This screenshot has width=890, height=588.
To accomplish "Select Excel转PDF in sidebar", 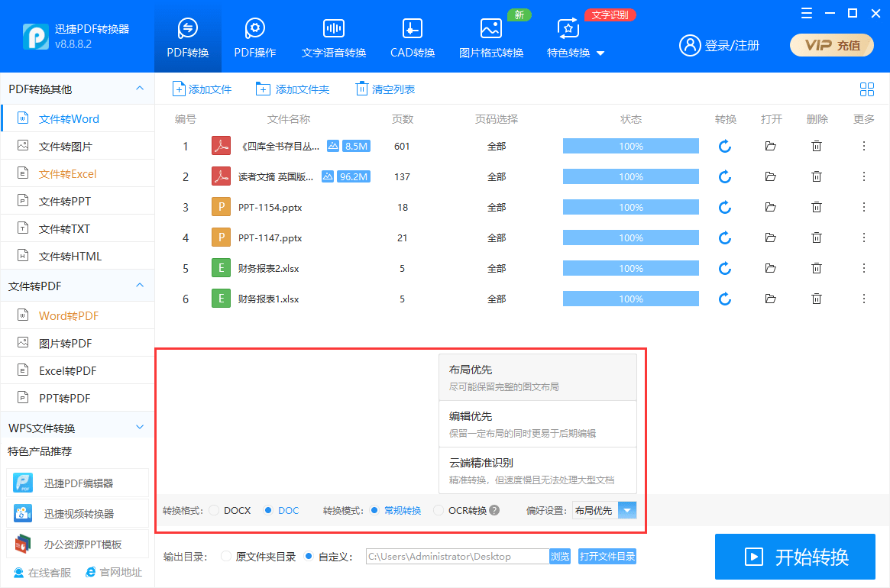I will pyautogui.click(x=78, y=370).
